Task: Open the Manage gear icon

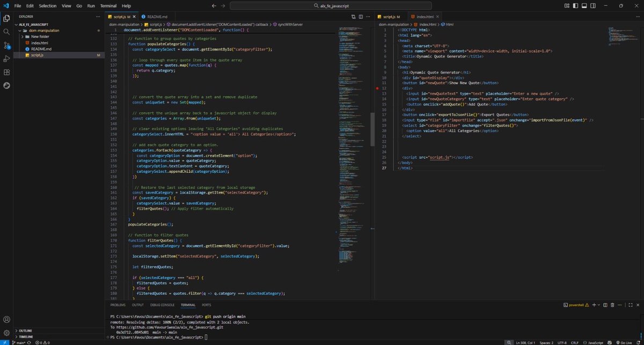Action: 6,333
